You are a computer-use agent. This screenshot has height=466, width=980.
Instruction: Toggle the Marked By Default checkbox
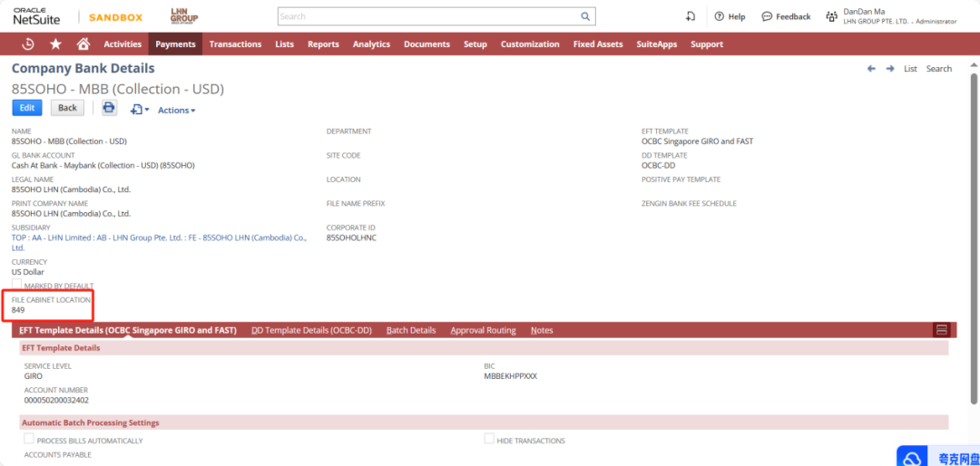17,284
